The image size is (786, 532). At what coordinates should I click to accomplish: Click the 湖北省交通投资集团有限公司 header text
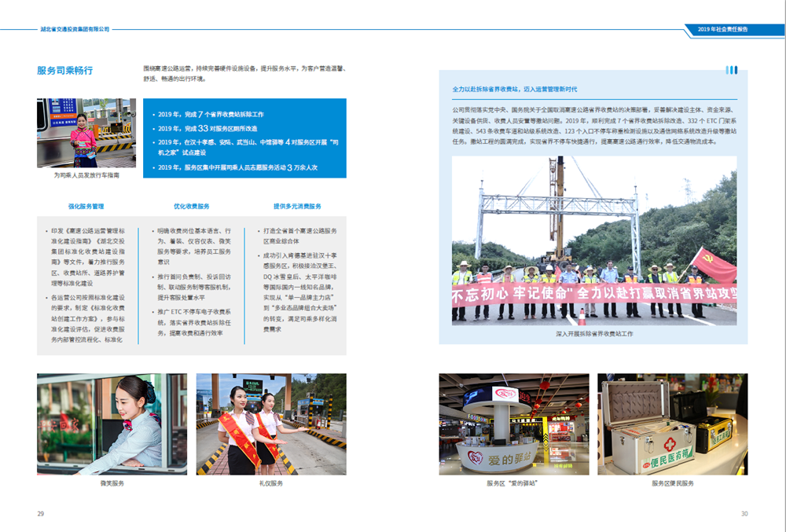(x=75, y=29)
